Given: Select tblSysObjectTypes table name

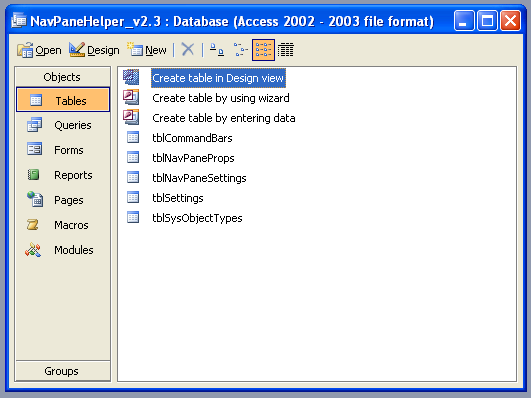Looking at the screenshot, I should pos(197,218).
